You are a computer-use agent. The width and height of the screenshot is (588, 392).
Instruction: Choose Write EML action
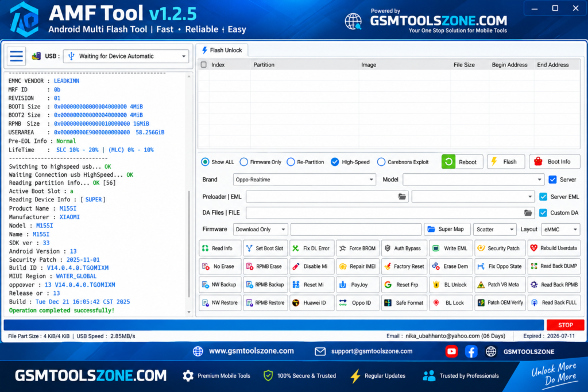point(451,248)
